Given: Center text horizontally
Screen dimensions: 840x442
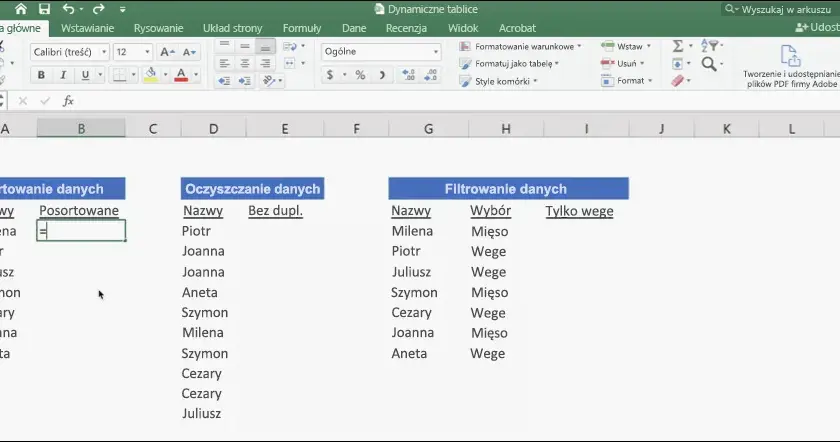Looking at the screenshot, I should (x=245, y=64).
